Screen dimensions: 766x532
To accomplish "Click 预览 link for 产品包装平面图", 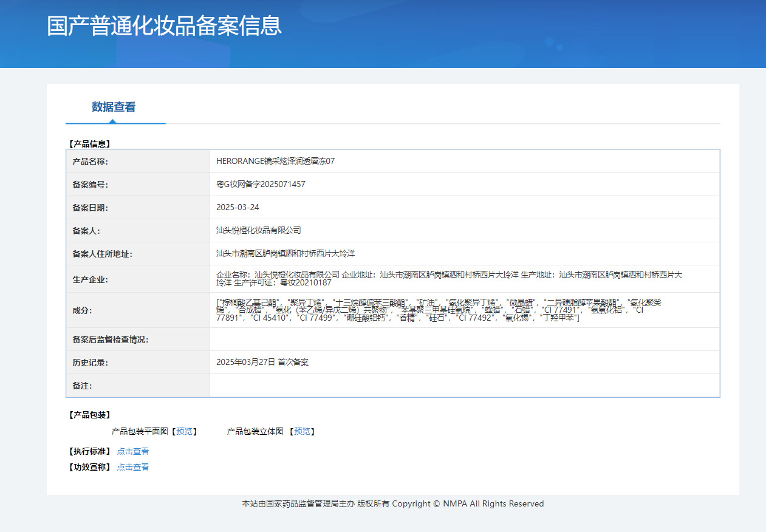I will 184,431.
